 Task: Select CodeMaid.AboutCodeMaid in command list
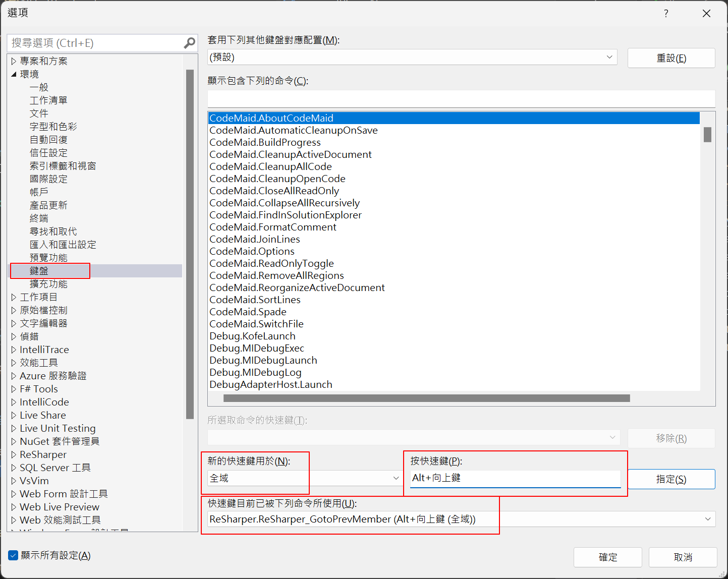454,118
